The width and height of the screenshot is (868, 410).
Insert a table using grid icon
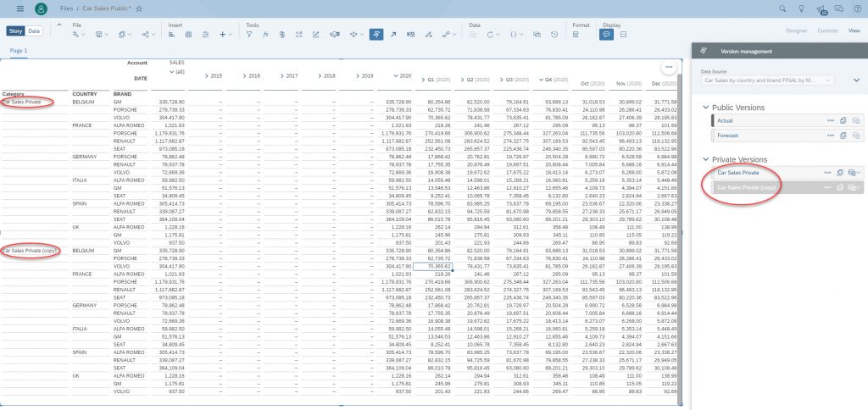188,34
